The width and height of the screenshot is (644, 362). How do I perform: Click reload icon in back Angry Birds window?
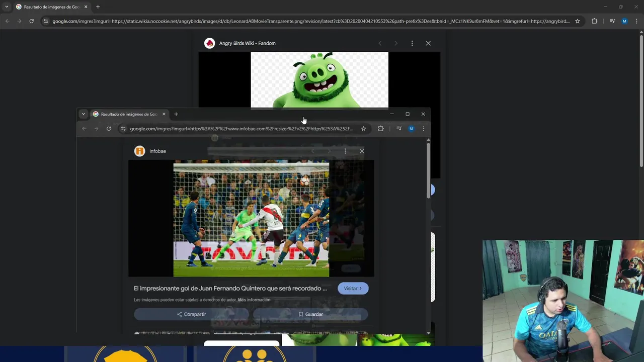coord(31,21)
